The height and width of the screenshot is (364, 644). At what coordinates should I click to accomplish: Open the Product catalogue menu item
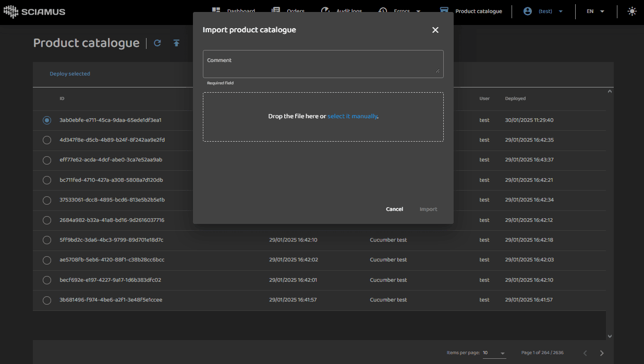point(478,11)
